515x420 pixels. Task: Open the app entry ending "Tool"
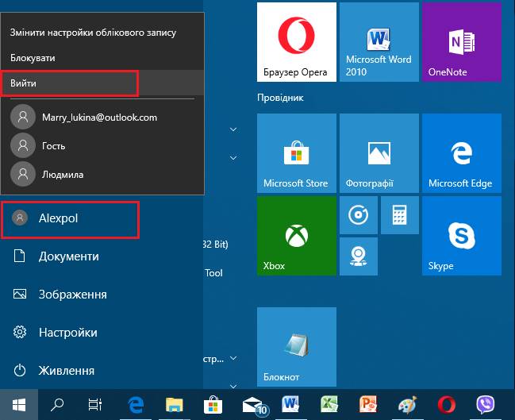click(x=213, y=273)
